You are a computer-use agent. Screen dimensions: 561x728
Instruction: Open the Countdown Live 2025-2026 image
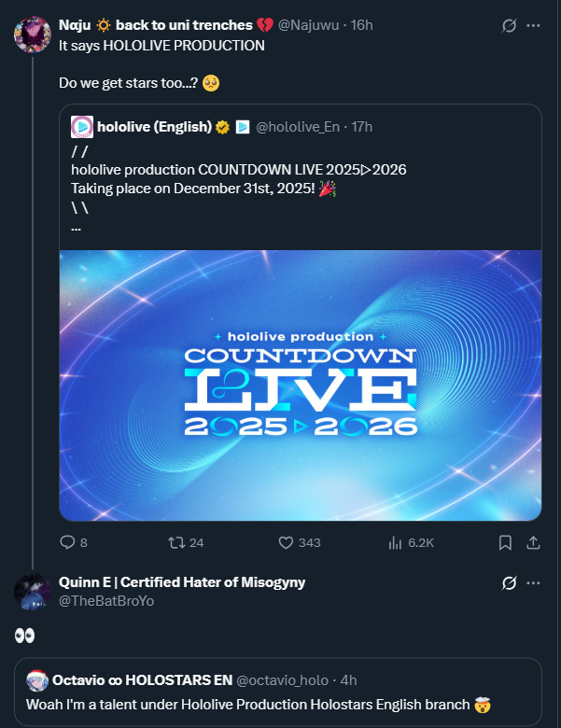click(x=300, y=385)
